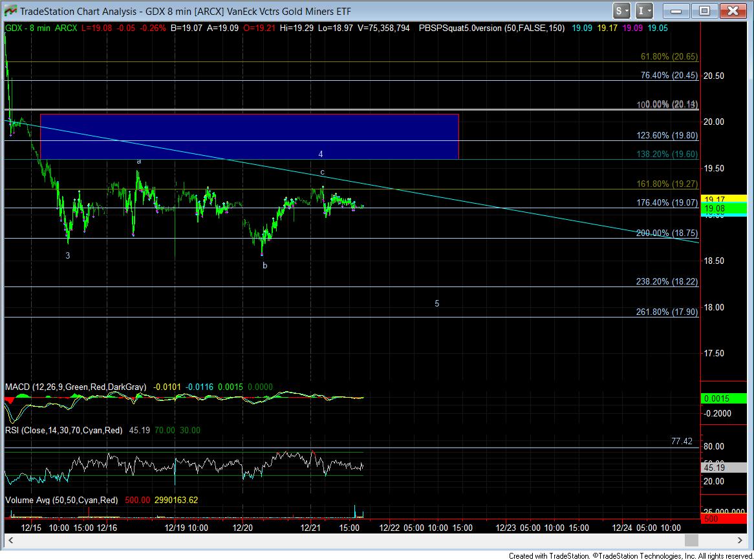Click the 'Volume Avg (50,50,Cyan,Red)' label
Viewport: 754px width, 560px height.
coord(61,500)
